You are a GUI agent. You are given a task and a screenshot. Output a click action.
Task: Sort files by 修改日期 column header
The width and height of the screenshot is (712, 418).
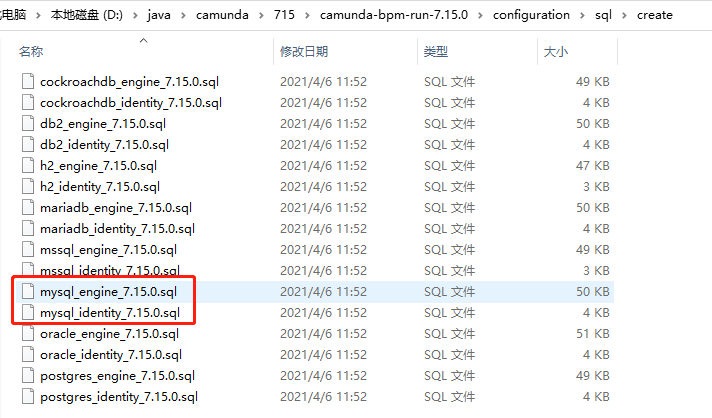click(304, 52)
